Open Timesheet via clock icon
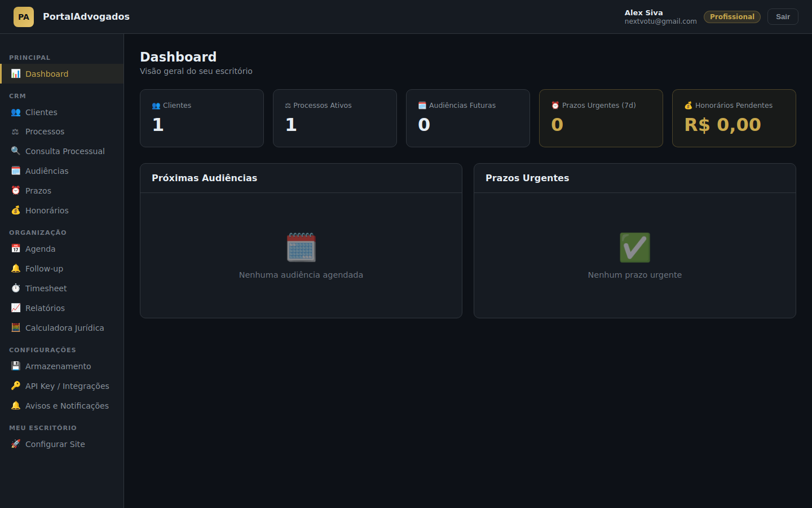This screenshot has width=812, height=508. [15, 288]
